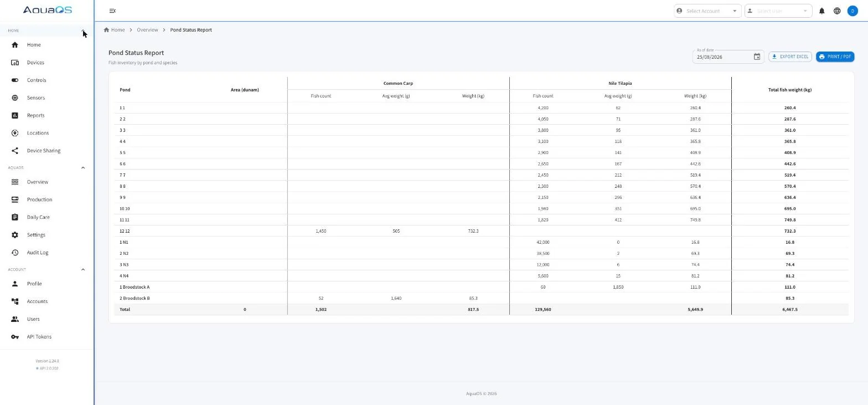Image resolution: width=868 pixels, height=405 pixels.
Task: Click the Controls toggle-shaped icon
Action: tap(15, 80)
